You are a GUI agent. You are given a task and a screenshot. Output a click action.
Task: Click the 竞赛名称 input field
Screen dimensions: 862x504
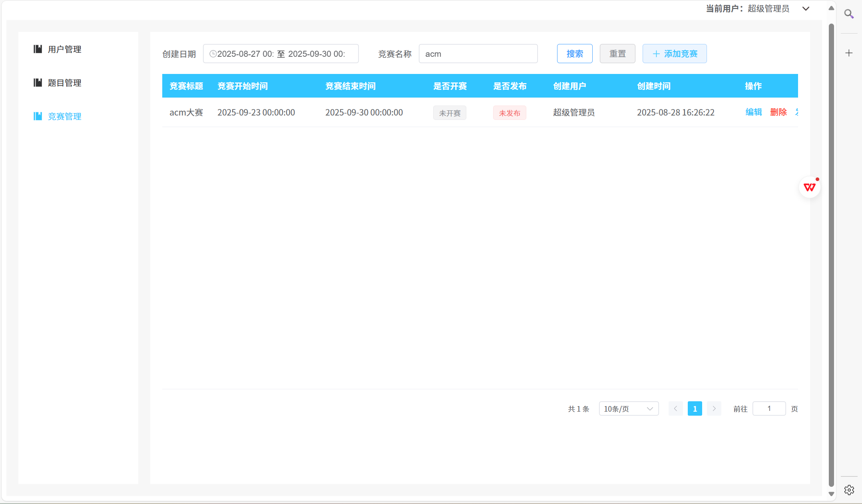[478, 54]
